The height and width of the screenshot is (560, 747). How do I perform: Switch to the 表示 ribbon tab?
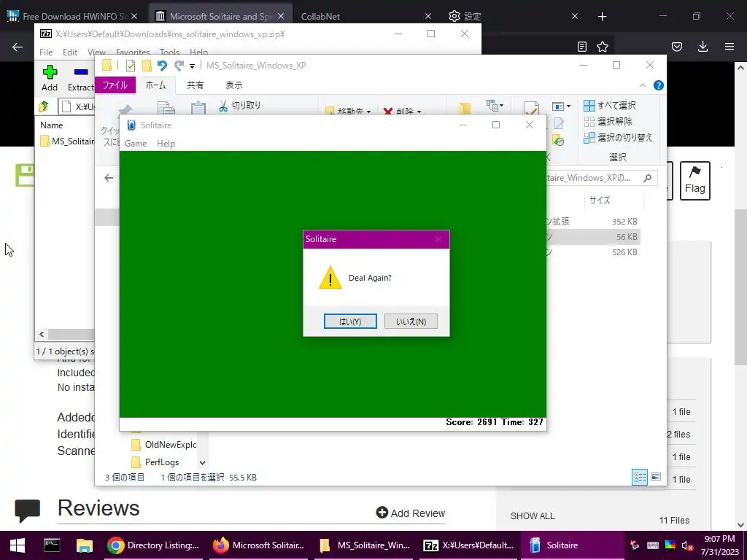234,85
